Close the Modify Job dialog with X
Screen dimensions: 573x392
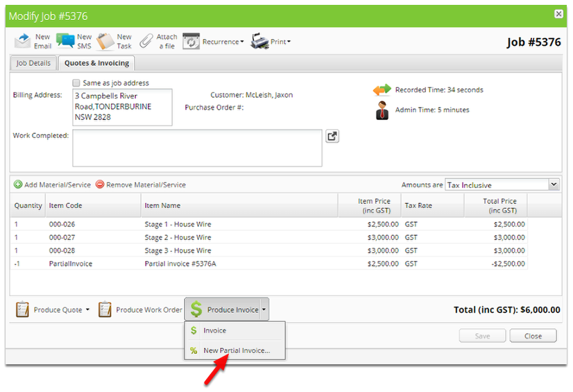[558, 14]
